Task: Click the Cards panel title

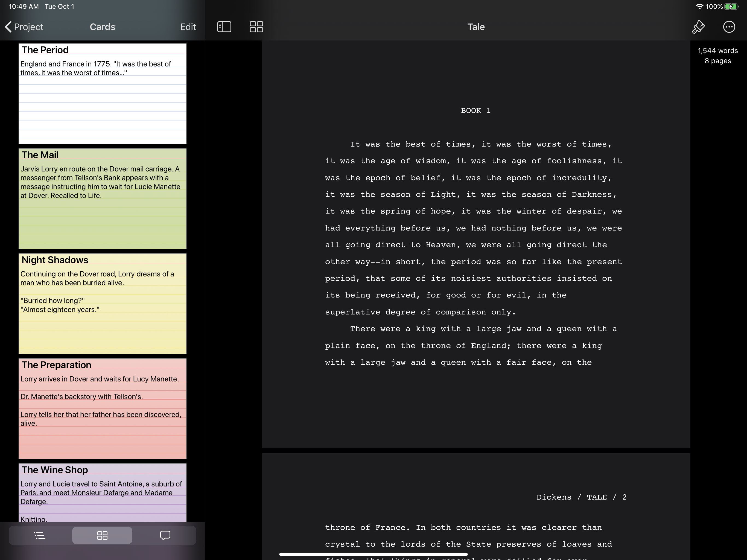Action: (x=102, y=27)
